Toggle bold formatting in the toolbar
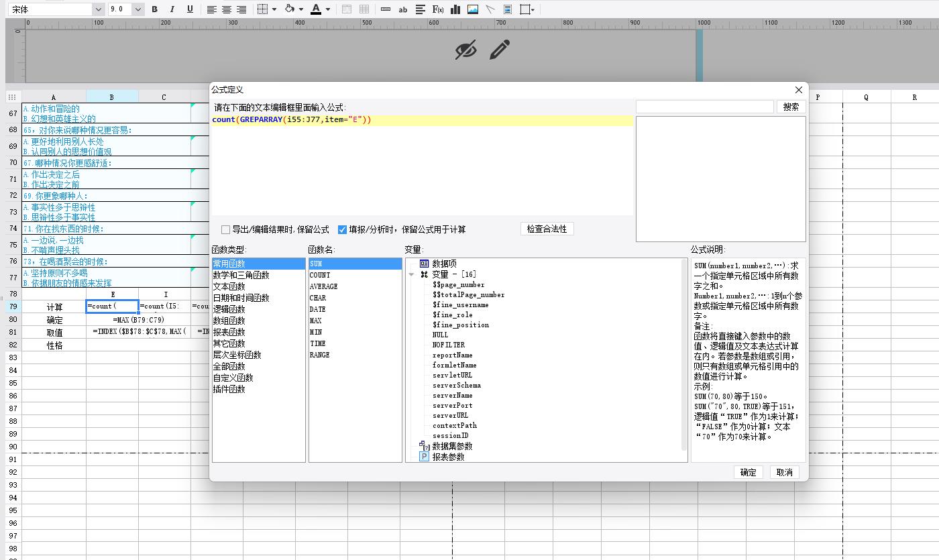 [154, 9]
